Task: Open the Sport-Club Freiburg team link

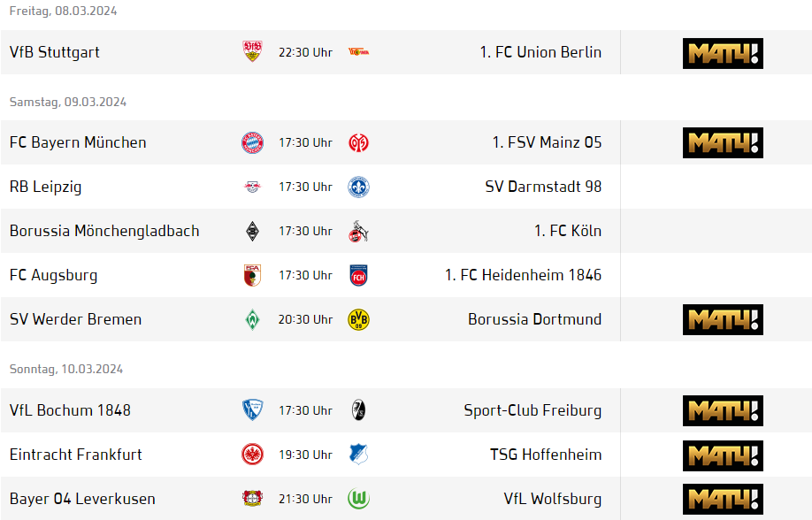Action: [x=532, y=410]
